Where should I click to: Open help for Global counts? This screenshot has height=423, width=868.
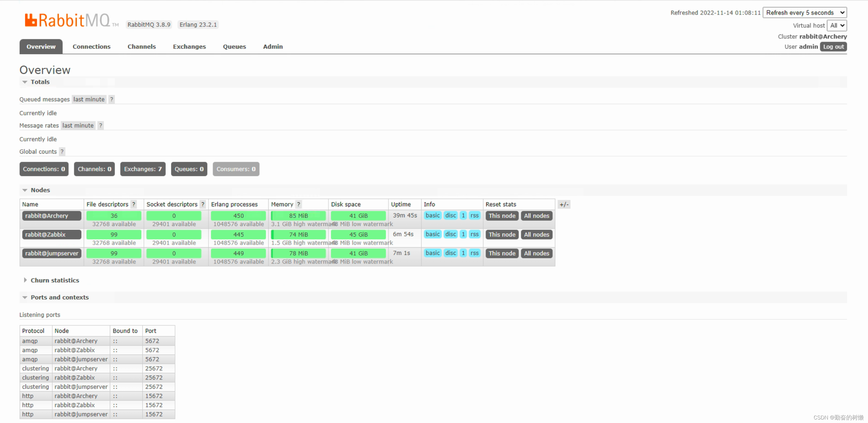coord(62,152)
